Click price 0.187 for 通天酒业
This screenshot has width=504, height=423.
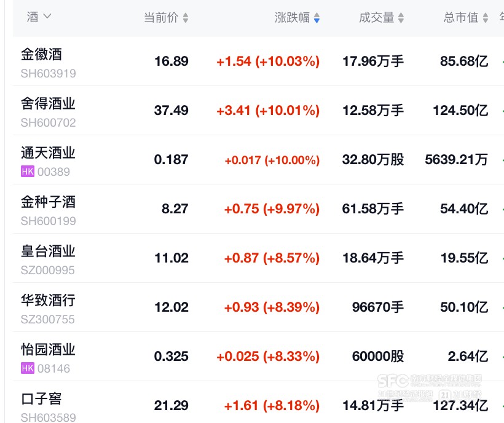click(x=171, y=159)
